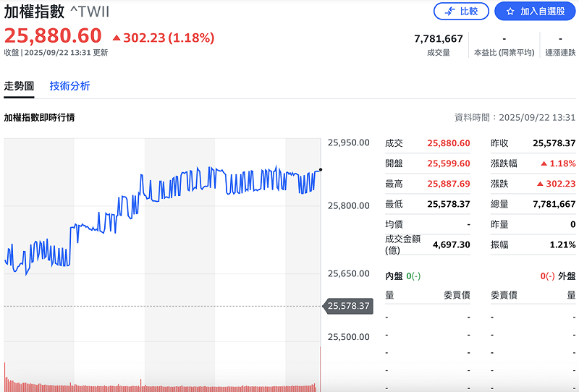Click the 最低 value 25,578.37

pos(449,204)
